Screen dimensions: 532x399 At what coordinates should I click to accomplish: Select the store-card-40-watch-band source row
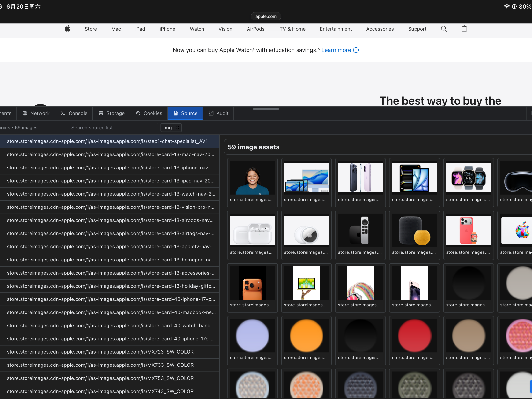pos(110,326)
